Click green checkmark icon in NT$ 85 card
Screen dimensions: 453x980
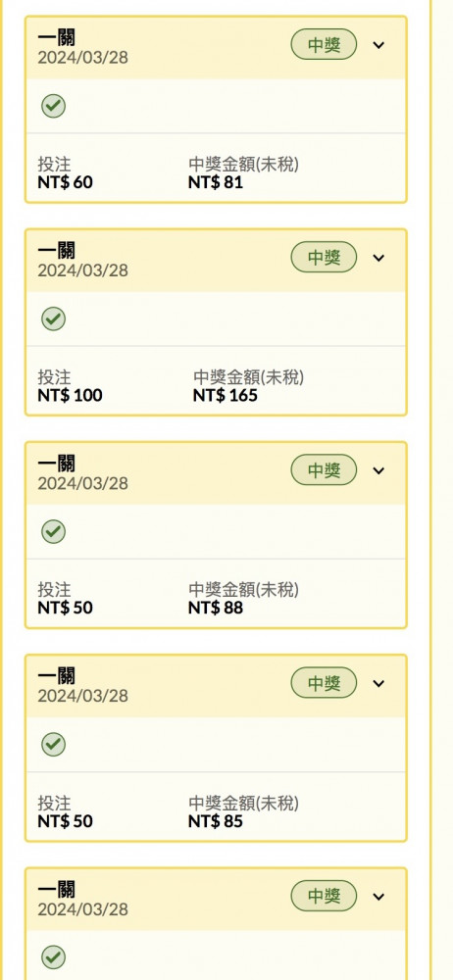tap(54, 745)
